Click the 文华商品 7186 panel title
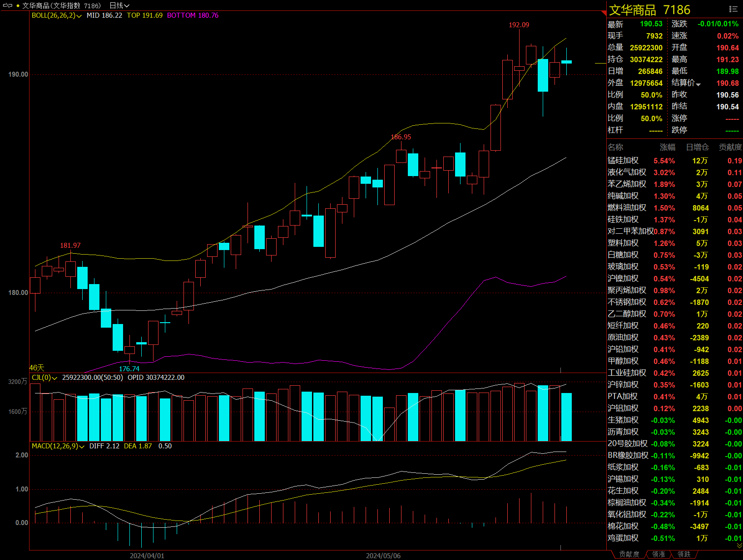 point(649,10)
